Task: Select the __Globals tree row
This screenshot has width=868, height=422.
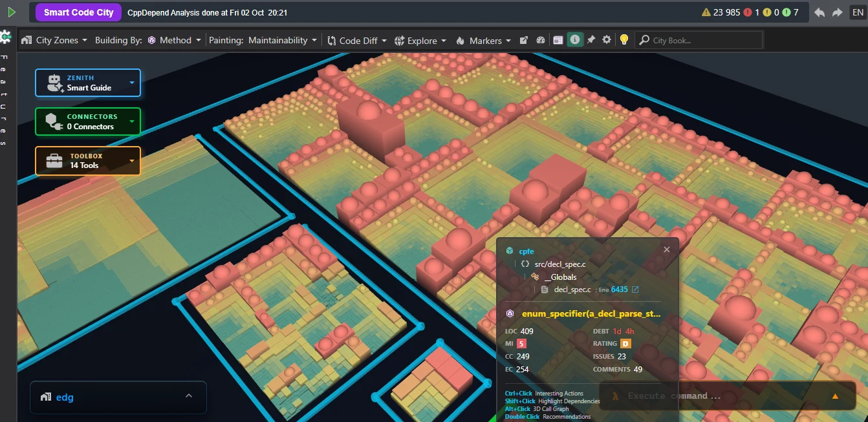Action: tap(560, 277)
